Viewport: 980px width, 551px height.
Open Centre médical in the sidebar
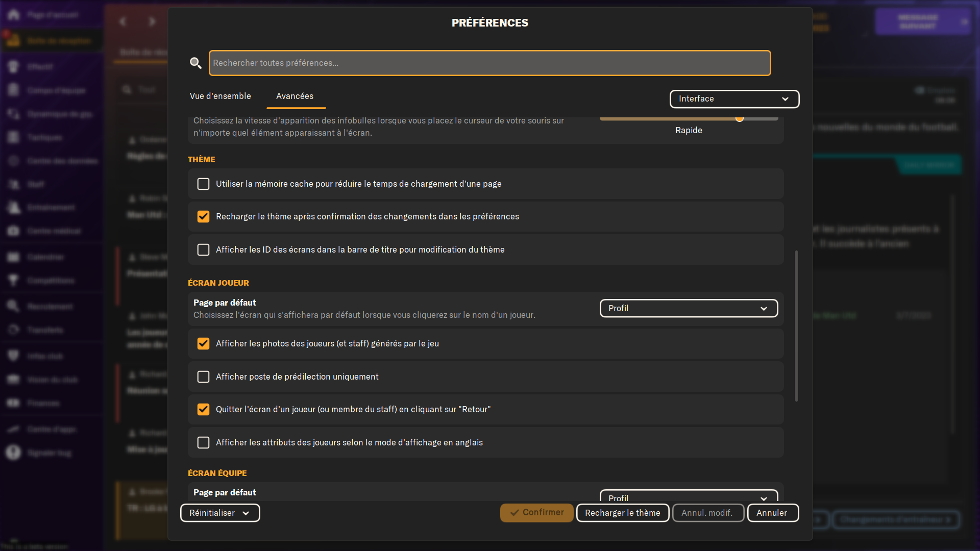(x=51, y=231)
